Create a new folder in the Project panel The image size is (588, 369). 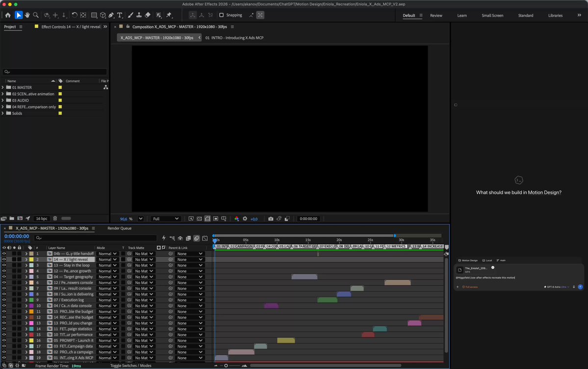coord(12,219)
